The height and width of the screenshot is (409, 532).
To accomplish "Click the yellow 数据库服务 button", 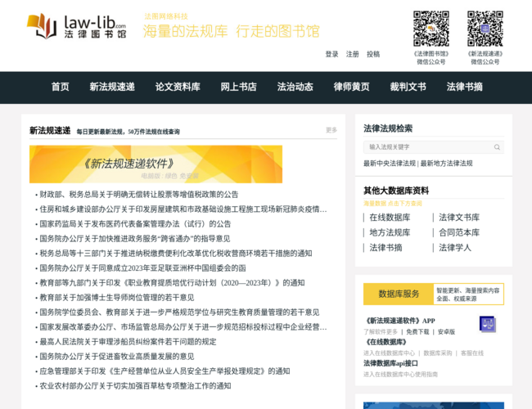I will pyautogui.click(x=399, y=294).
